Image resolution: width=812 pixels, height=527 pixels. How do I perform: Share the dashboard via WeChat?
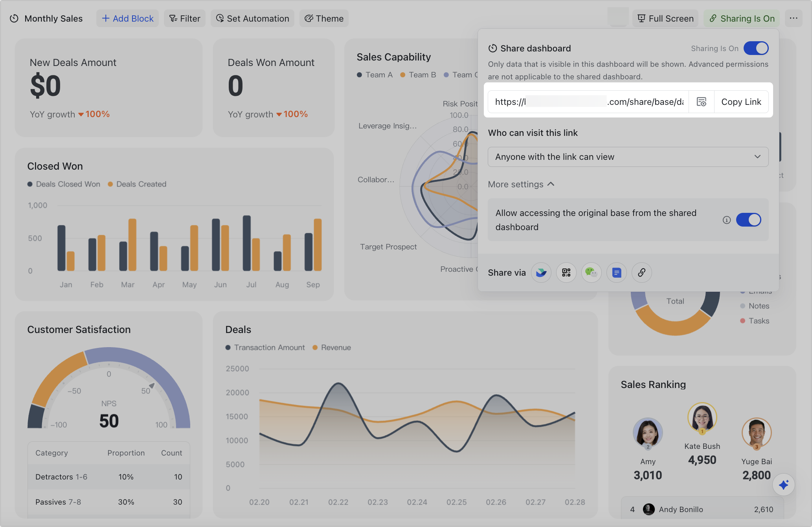pyautogui.click(x=592, y=273)
